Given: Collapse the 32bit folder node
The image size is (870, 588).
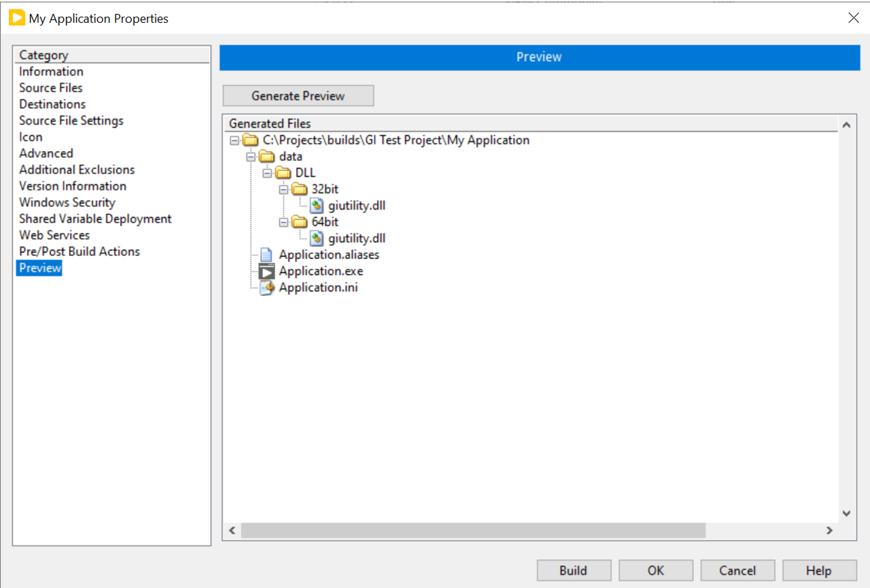Looking at the screenshot, I should (284, 190).
